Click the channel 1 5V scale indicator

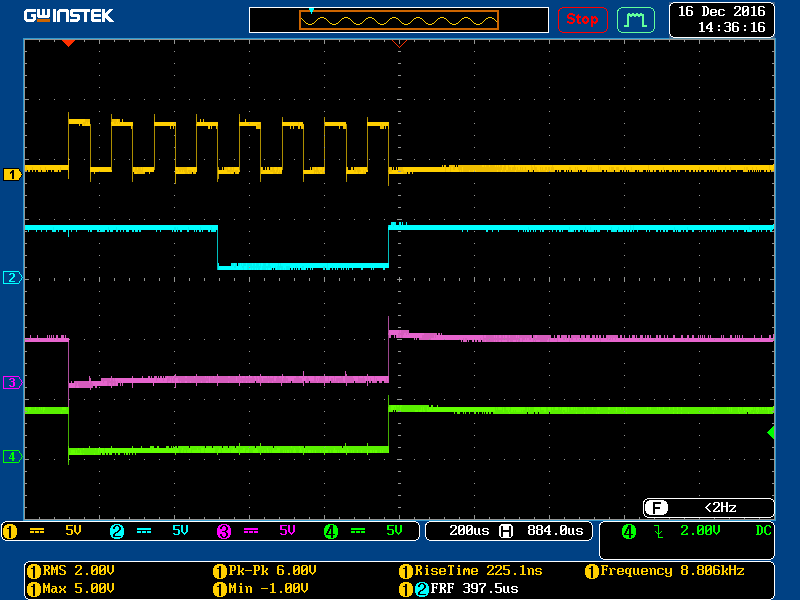[73, 531]
